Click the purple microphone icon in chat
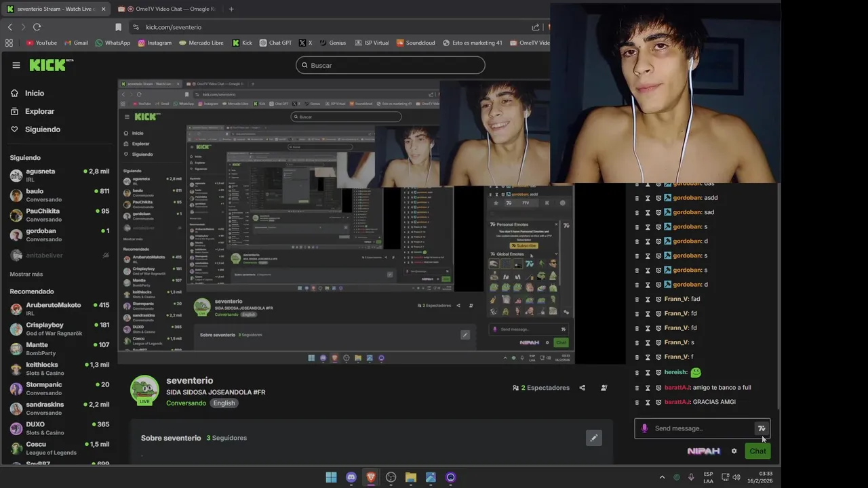Screen dimensions: 868x488 645,428
